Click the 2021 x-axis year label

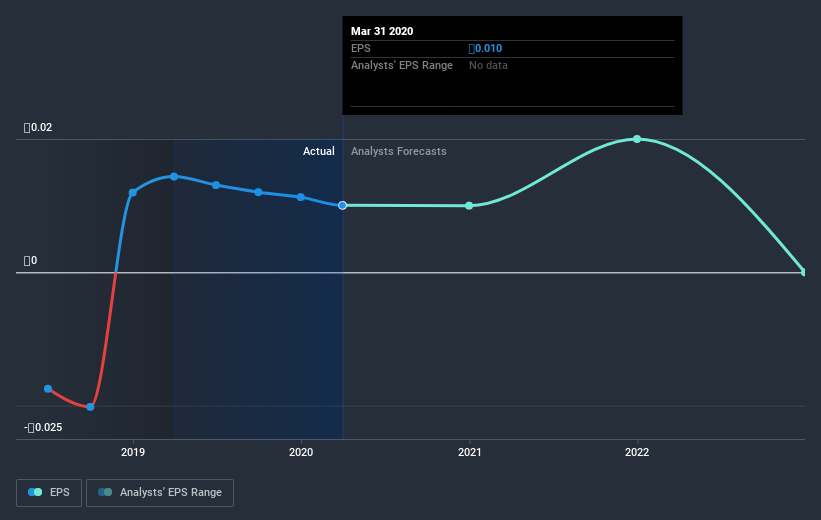click(470, 452)
